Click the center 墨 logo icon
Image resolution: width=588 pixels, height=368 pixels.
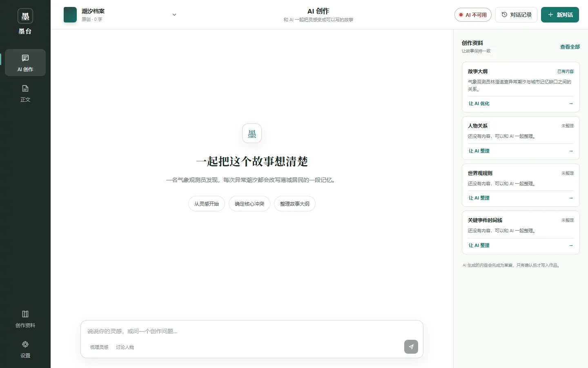(x=252, y=134)
